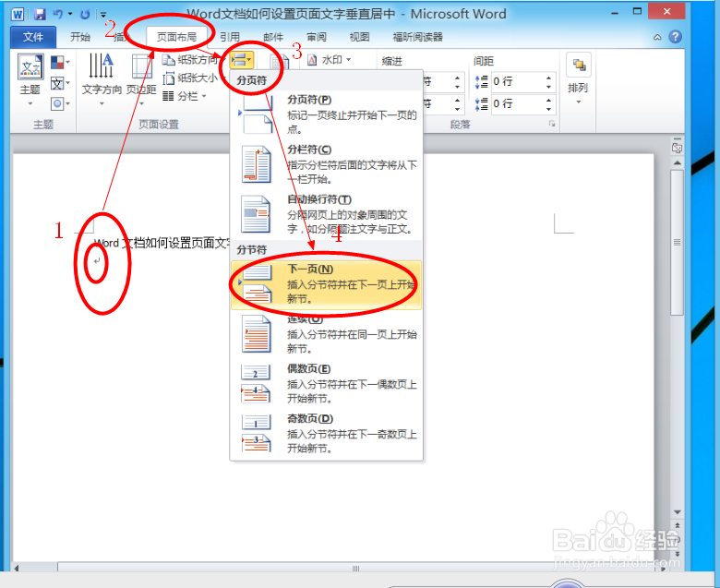Decrease right indent with stepper down arrow
The height and width of the screenshot is (588, 720).
[x=457, y=109]
